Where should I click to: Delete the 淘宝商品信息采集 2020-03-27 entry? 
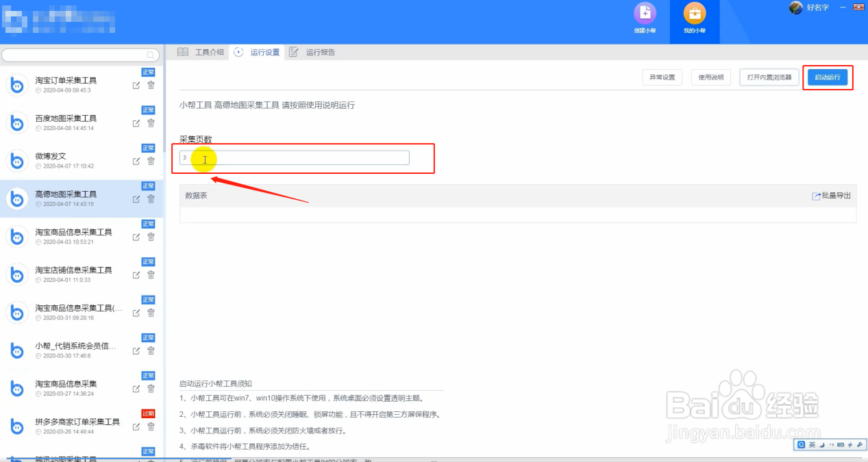(x=151, y=389)
